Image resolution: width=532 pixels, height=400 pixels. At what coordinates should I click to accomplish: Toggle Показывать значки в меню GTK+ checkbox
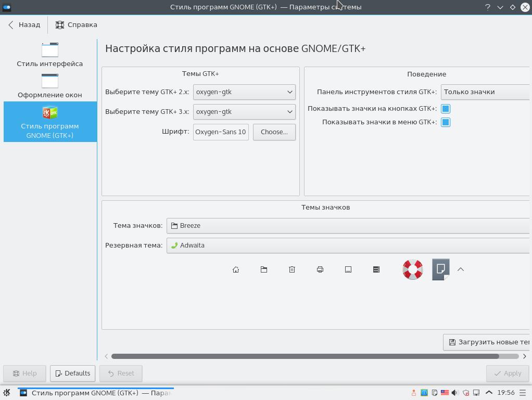point(446,122)
